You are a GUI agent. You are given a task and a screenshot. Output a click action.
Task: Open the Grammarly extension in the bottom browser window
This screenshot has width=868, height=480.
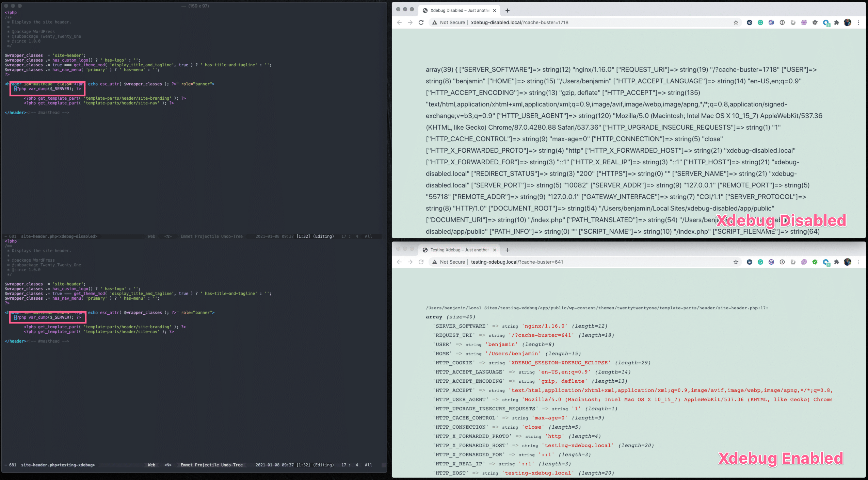click(760, 262)
